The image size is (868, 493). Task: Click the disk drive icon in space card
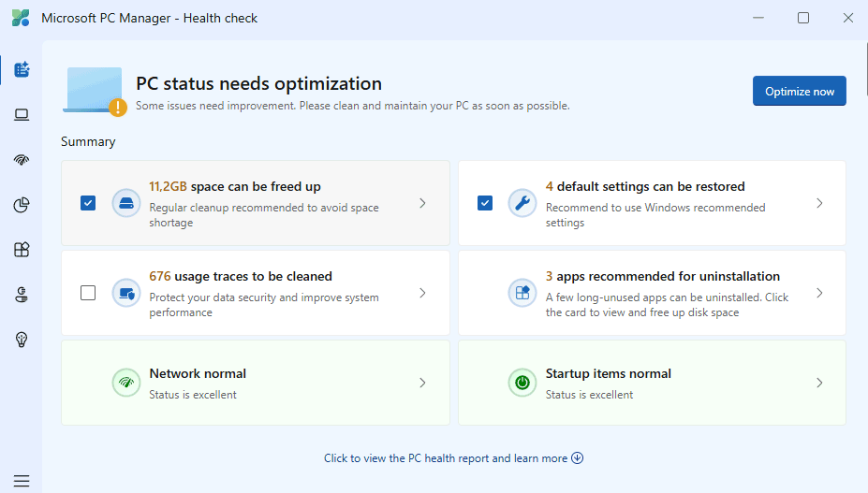point(126,203)
